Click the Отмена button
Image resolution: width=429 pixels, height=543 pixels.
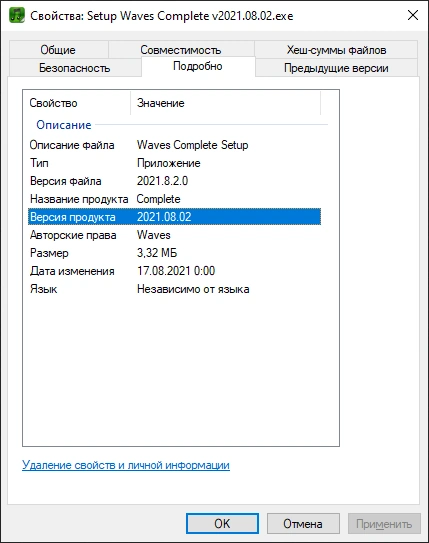point(303,524)
